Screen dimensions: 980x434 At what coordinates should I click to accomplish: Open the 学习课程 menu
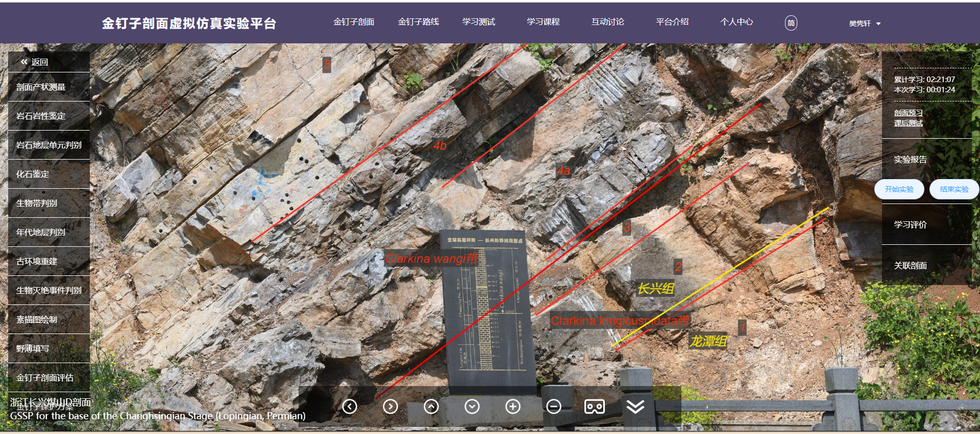click(543, 22)
